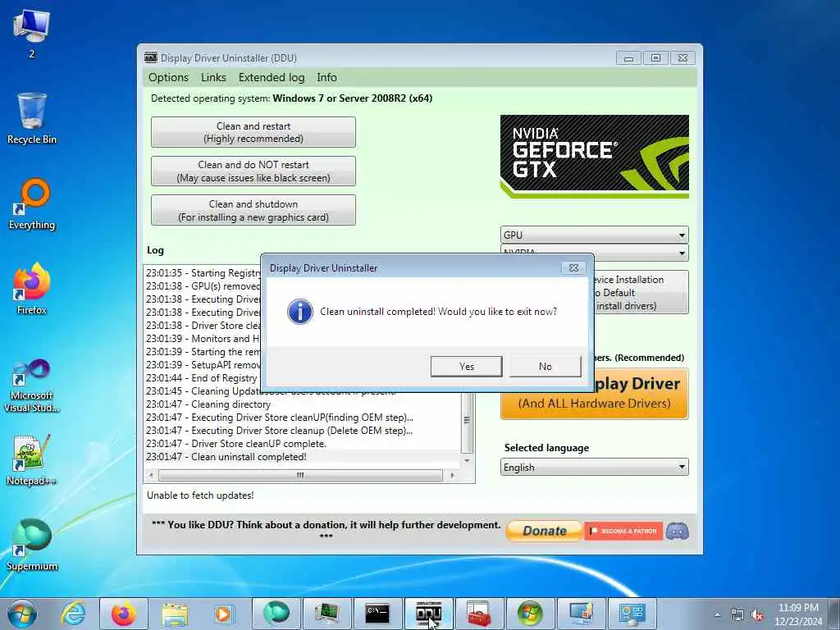Click the device installation default settings button
This screenshot has width=840, height=630.
640,293
